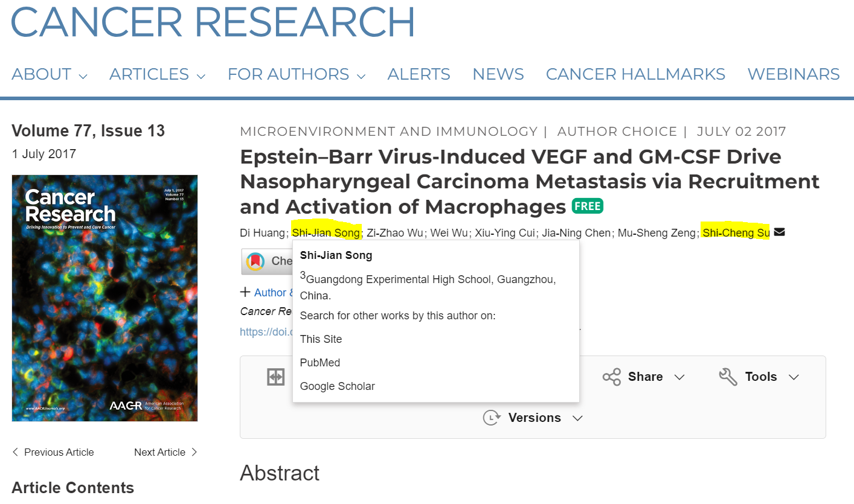
Task: Click the Check for Updates bookmark icon
Action: tap(255, 261)
